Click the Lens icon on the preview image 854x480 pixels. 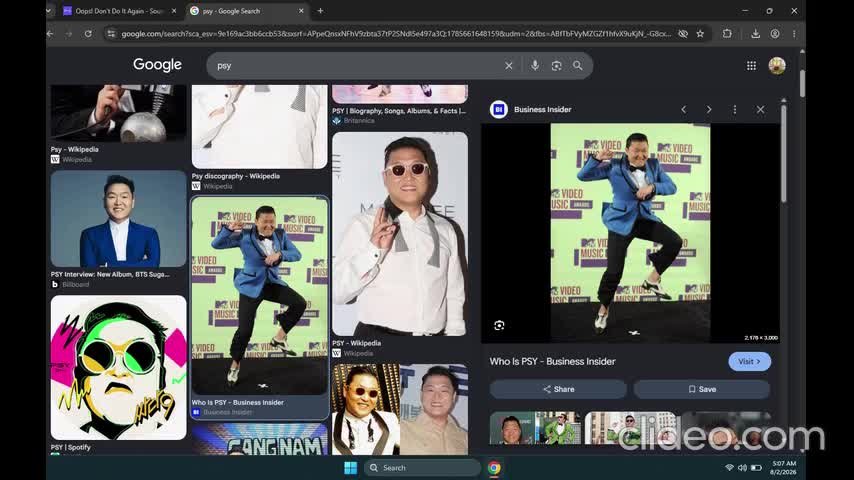click(499, 325)
